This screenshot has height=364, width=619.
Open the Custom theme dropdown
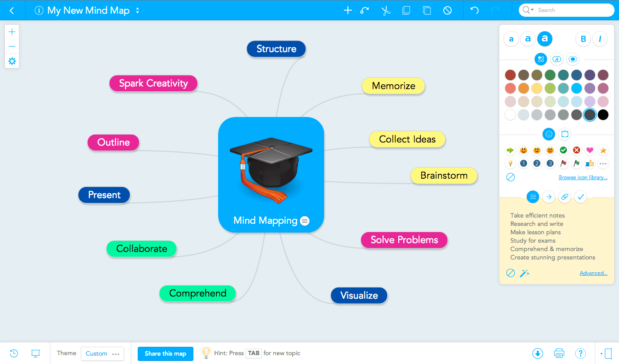pyautogui.click(x=102, y=354)
